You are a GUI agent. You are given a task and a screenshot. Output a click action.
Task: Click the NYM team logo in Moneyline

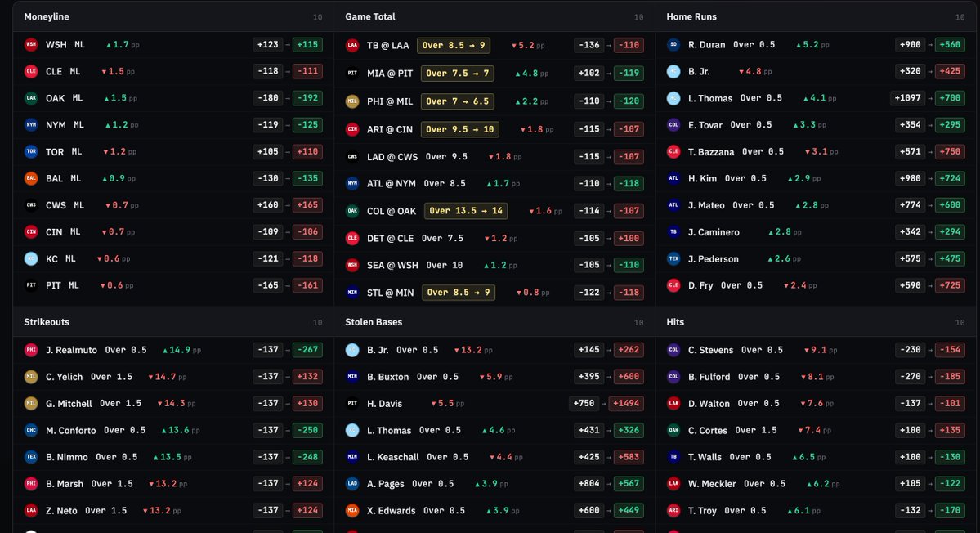[x=30, y=125]
